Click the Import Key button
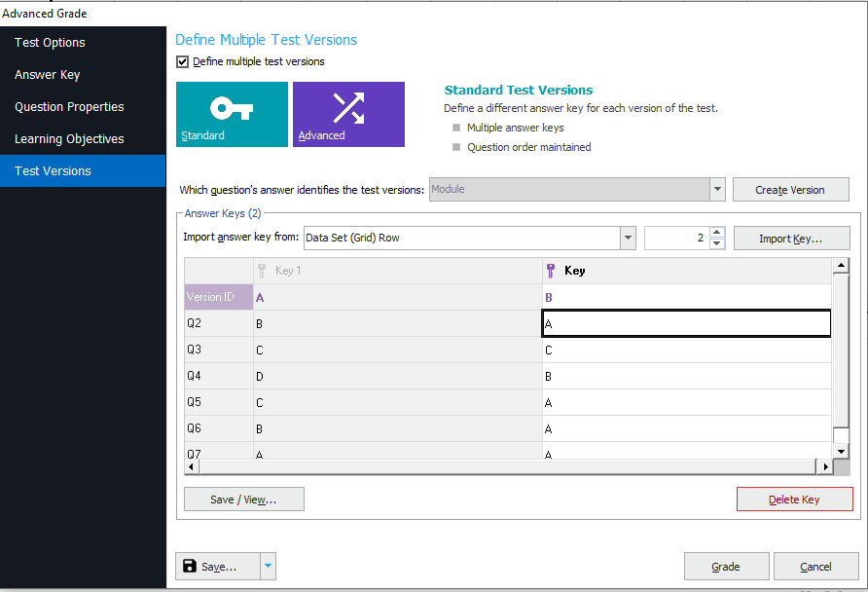The width and height of the screenshot is (868, 592). pos(791,239)
